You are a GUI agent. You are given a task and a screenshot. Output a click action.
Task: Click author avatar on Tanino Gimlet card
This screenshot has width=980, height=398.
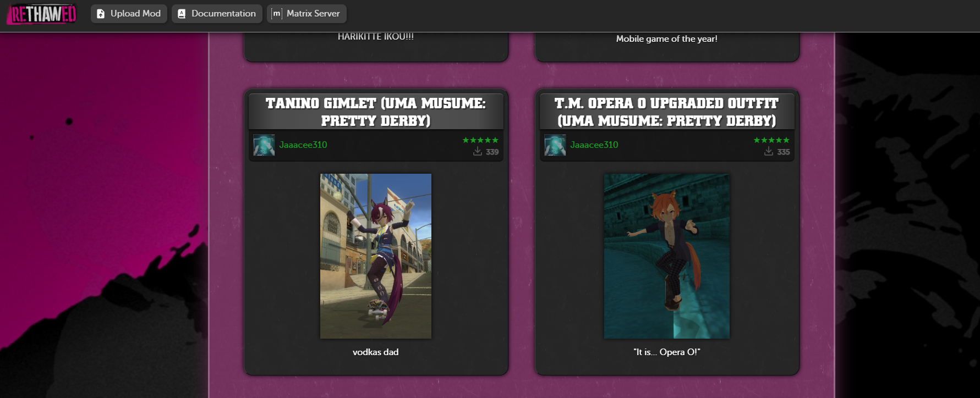[264, 145]
